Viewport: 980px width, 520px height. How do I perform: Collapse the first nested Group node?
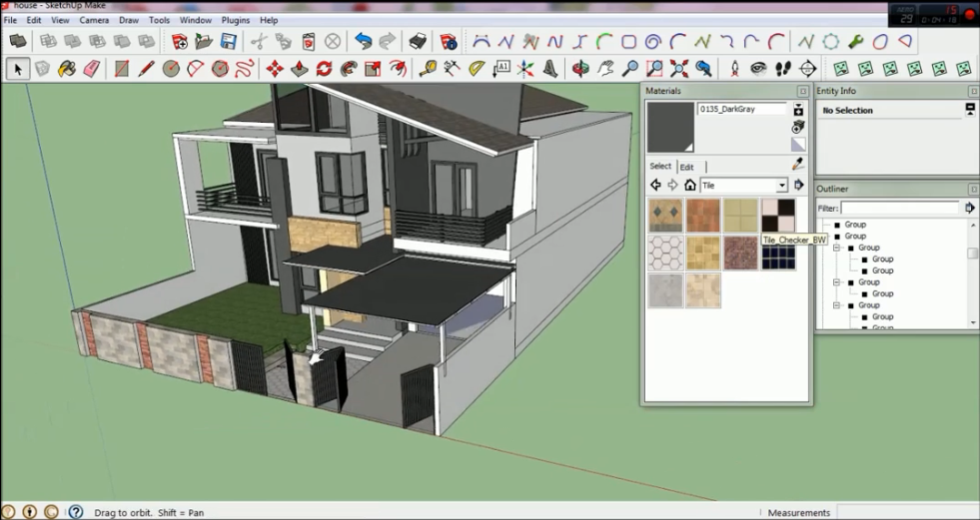pos(837,248)
